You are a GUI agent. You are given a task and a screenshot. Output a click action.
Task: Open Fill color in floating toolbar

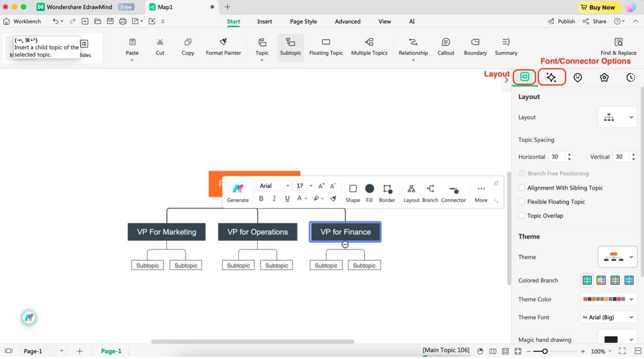(x=369, y=193)
